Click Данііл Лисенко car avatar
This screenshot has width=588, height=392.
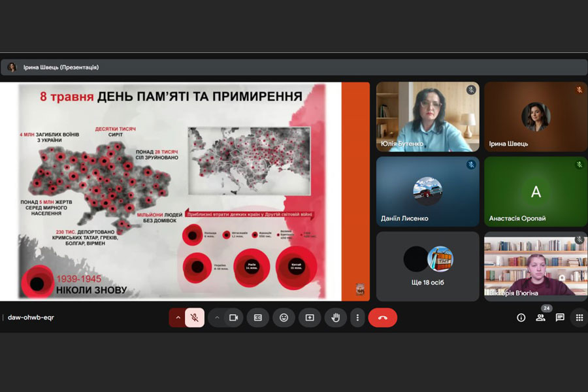[x=427, y=191]
